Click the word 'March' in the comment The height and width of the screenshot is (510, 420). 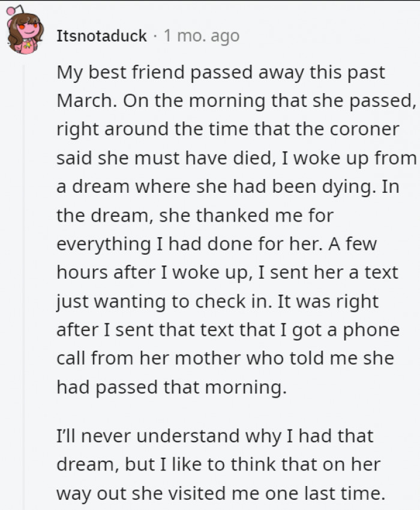[x=86, y=100]
